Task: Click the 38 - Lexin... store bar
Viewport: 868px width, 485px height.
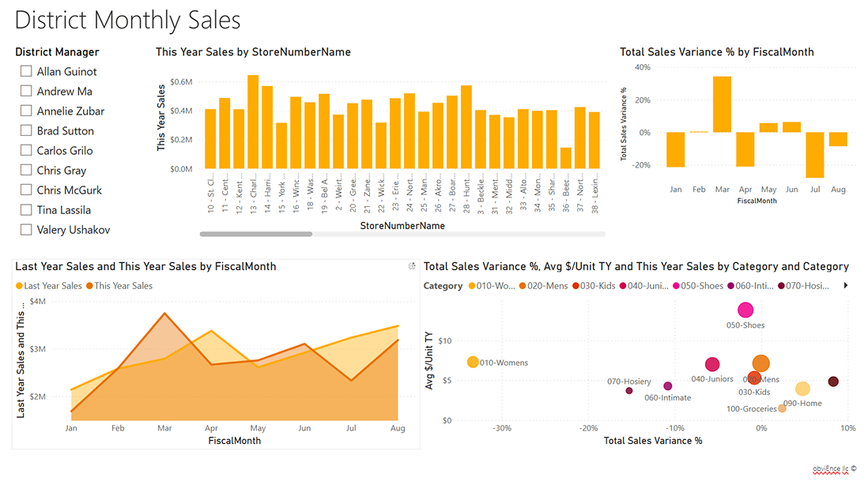Action: (594, 141)
